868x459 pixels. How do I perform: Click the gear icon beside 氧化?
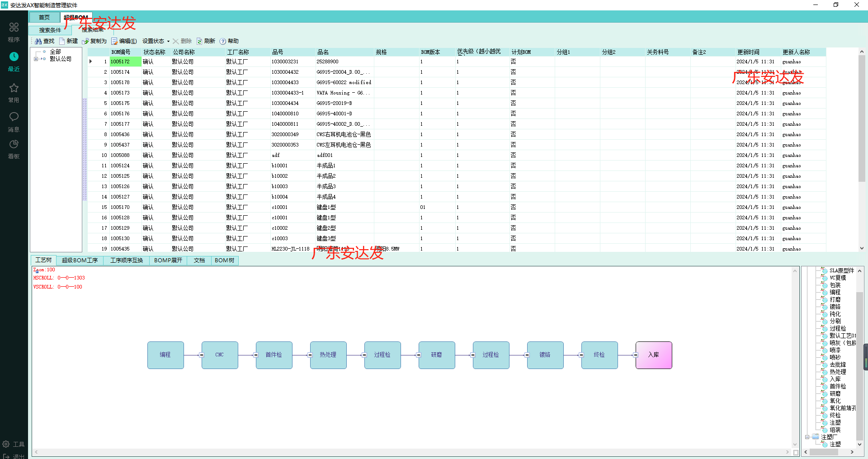[825, 401]
